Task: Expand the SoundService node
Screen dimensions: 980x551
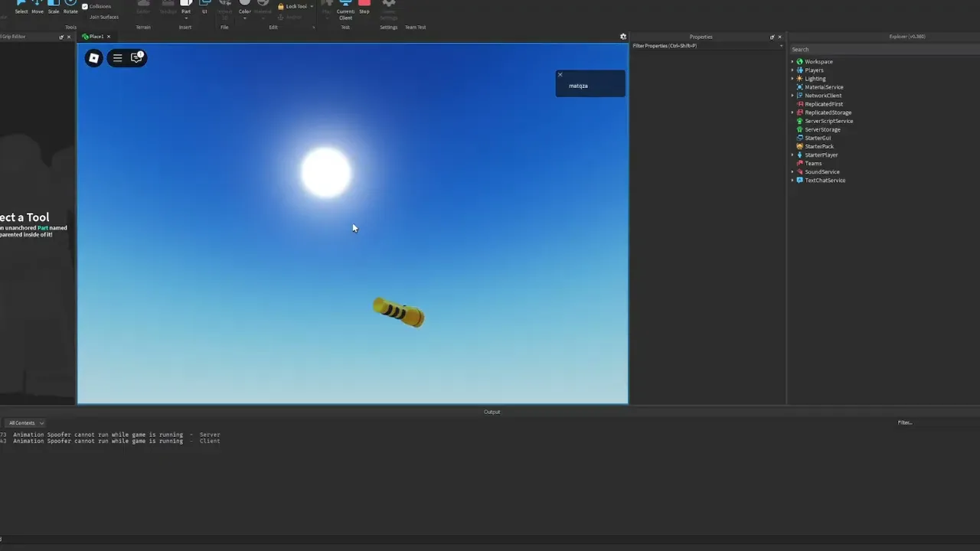Action: tap(792, 172)
